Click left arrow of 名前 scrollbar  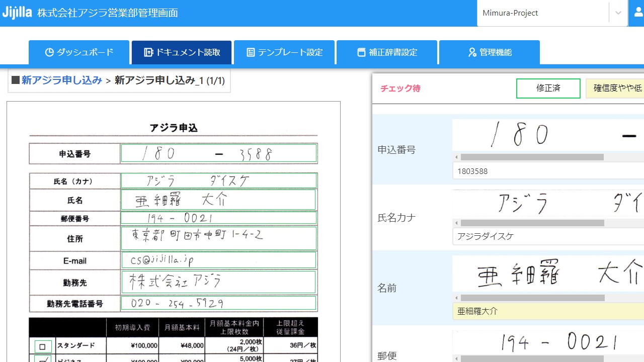pos(456,298)
